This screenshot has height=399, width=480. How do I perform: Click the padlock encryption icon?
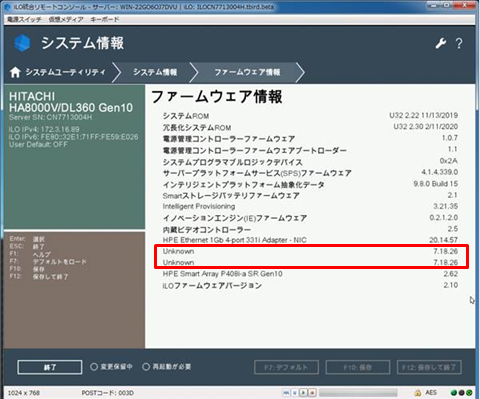pos(417,393)
